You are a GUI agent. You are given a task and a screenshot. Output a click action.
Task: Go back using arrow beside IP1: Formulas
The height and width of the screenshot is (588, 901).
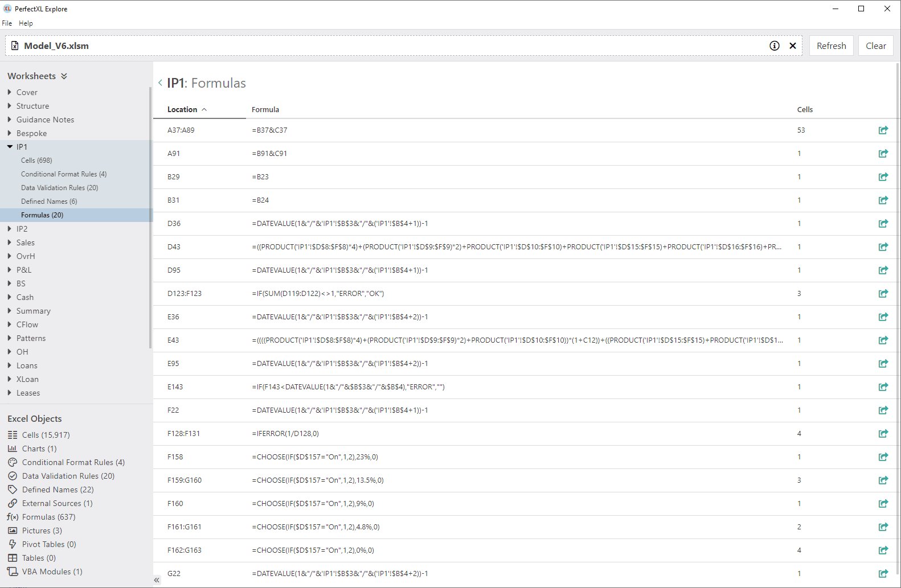pyautogui.click(x=160, y=83)
